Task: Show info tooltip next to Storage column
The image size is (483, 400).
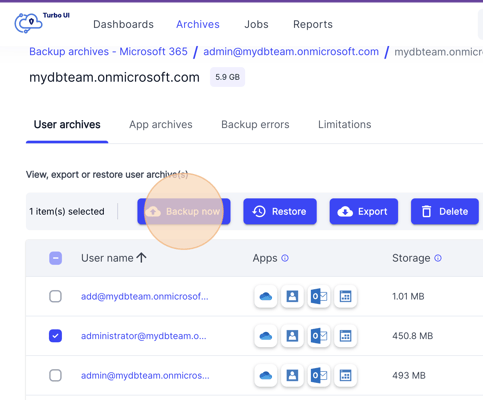Action: 438,258
